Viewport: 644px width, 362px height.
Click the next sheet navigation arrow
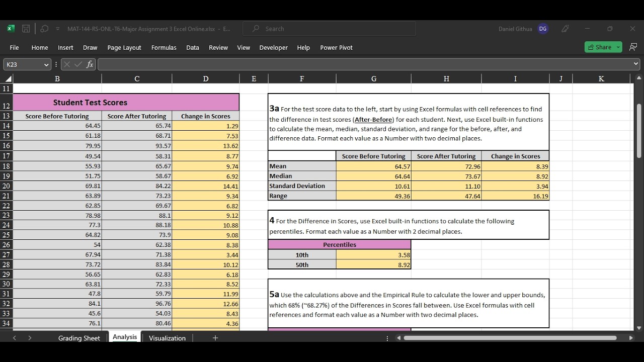(x=30, y=338)
